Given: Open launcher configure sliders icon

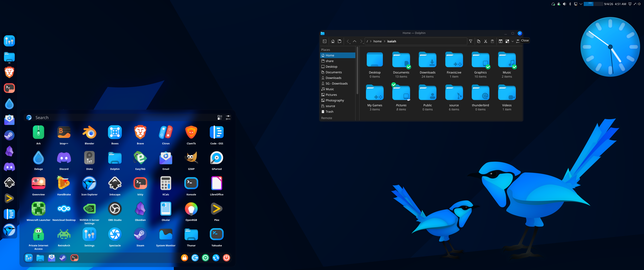Looking at the screenshot, I should coord(228,117).
